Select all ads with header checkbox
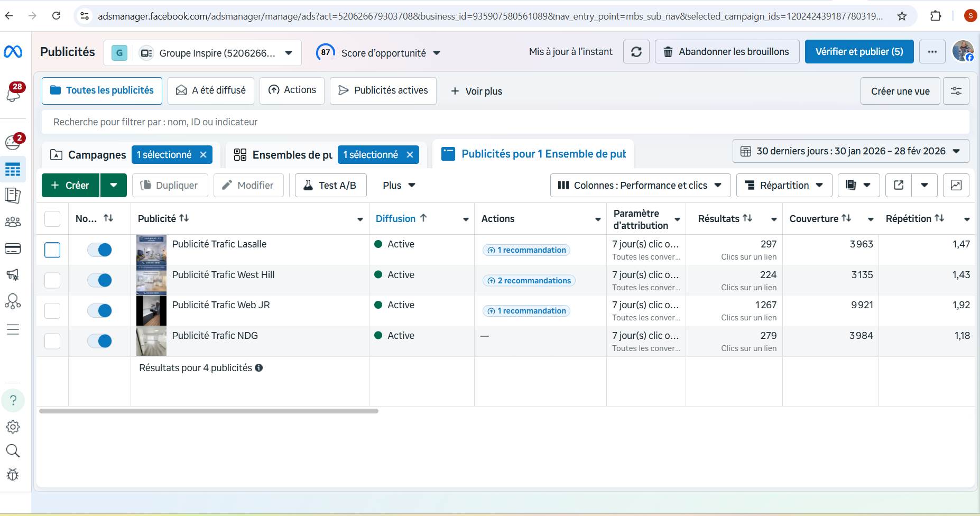 pyautogui.click(x=52, y=219)
